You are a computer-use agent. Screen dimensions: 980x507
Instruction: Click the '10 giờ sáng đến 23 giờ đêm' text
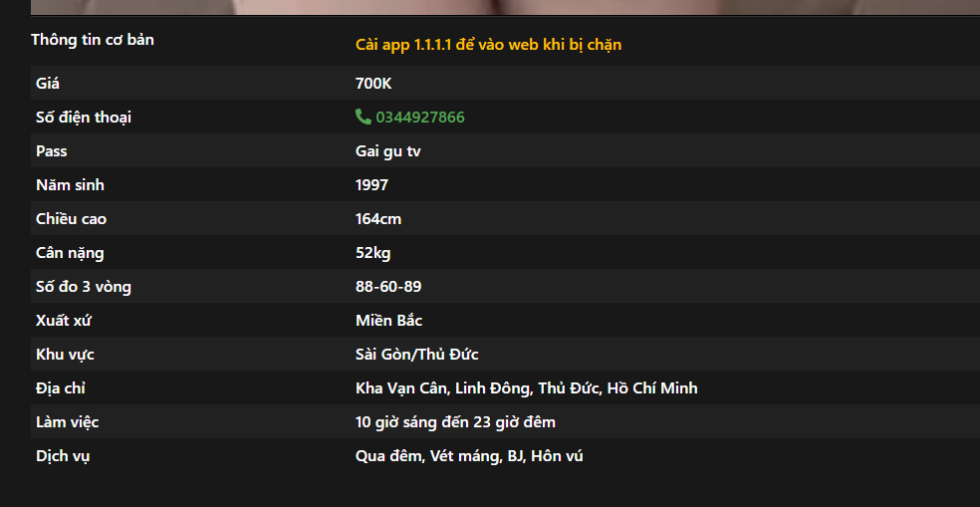click(455, 422)
